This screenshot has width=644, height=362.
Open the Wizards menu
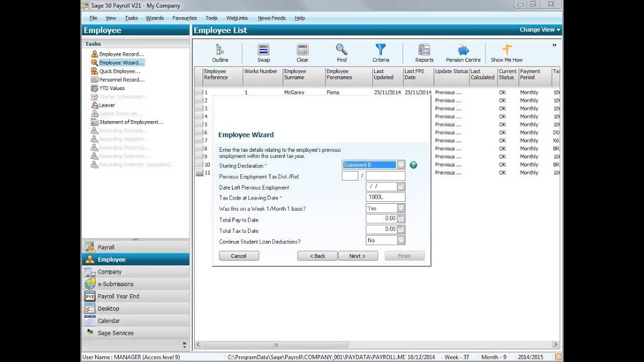154,18
